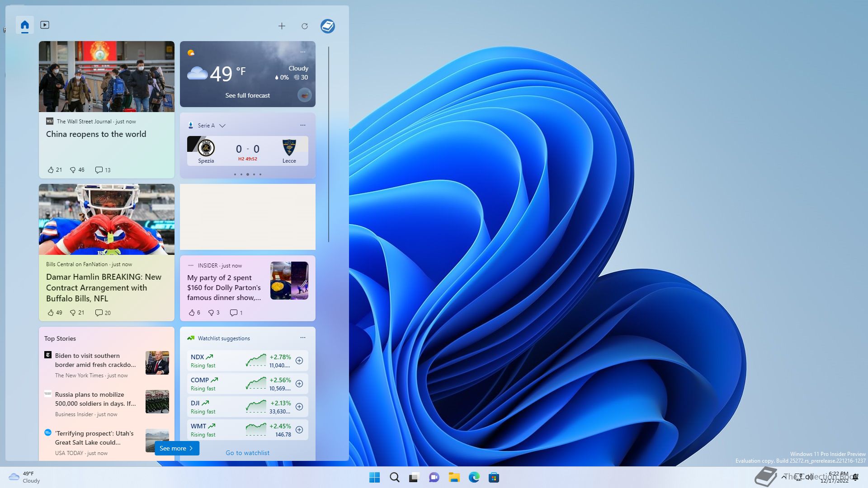Open the Damar Hamlin BREAKING article
This screenshot has width=868, height=488.
[x=104, y=288]
